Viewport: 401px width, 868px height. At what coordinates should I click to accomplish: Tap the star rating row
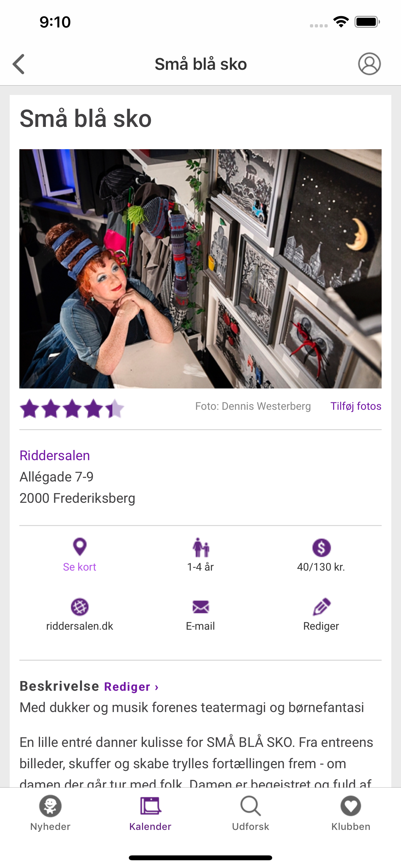coord(72,408)
